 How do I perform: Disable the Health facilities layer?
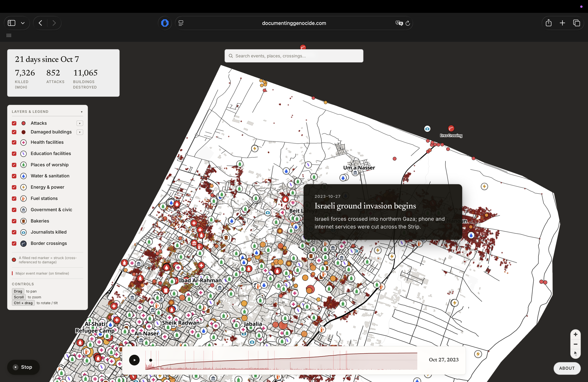[14, 142]
